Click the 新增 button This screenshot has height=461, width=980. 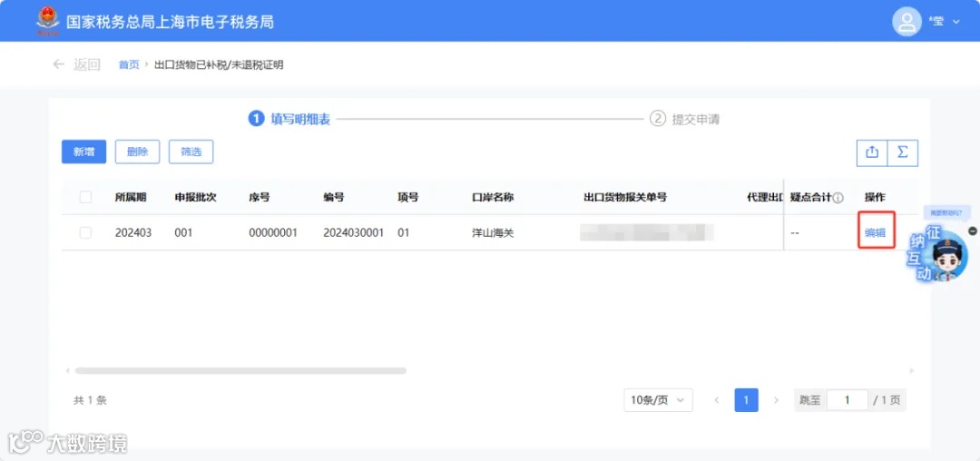click(83, 152)
